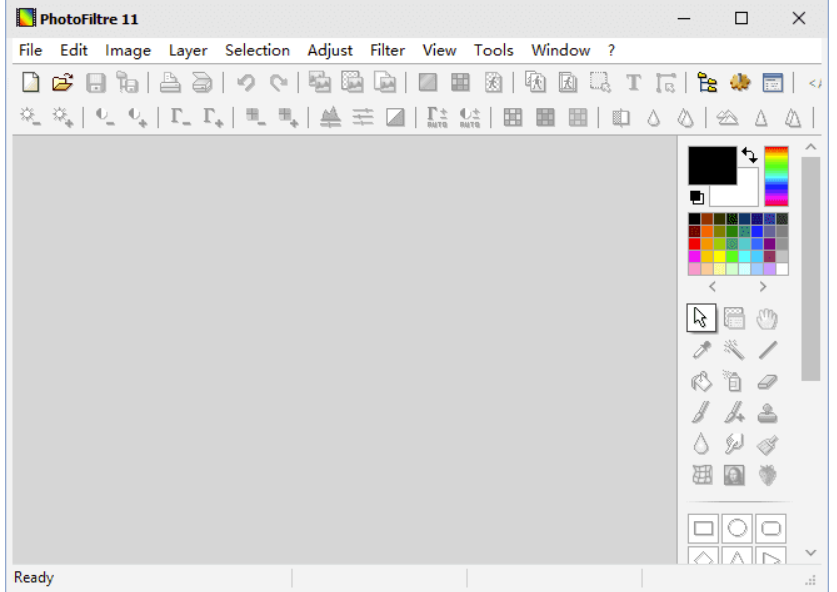Image resolution: width=837 pixels, height=592 pixels.
Task: Select the Clone stamp tool
Action: point(767,413)
